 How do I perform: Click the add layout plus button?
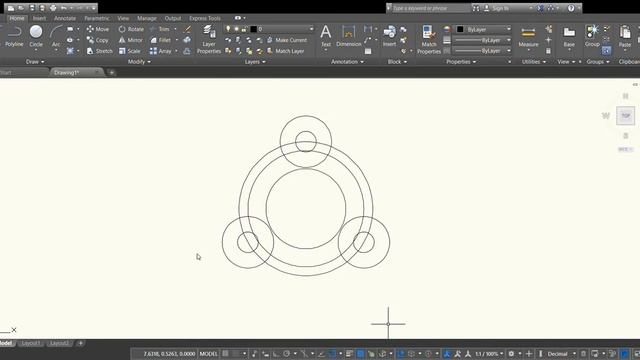tap(80, 343)
